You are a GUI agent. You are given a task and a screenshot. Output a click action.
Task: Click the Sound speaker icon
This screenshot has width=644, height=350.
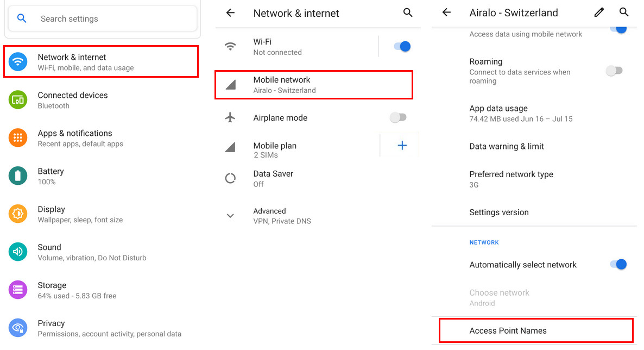[x=17, y=252]
